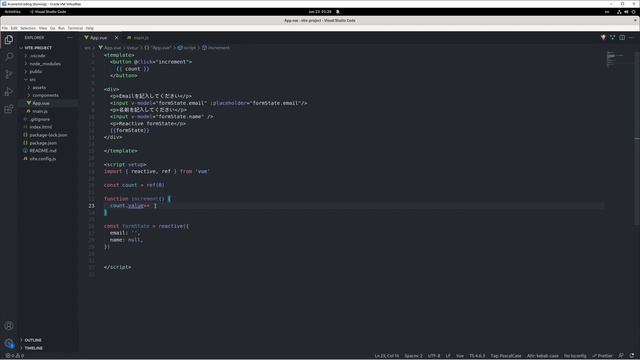This screenshot has width=640, height=360.
Task: Open notifications bell in status bar
Action: 632,356
